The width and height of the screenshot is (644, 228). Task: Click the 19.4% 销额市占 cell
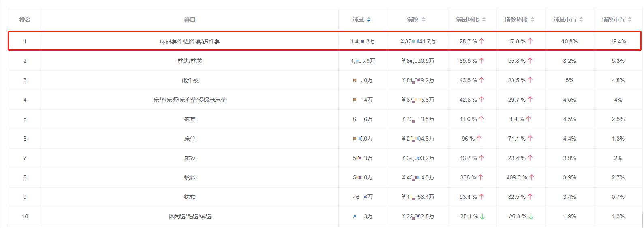pos(618,41)
